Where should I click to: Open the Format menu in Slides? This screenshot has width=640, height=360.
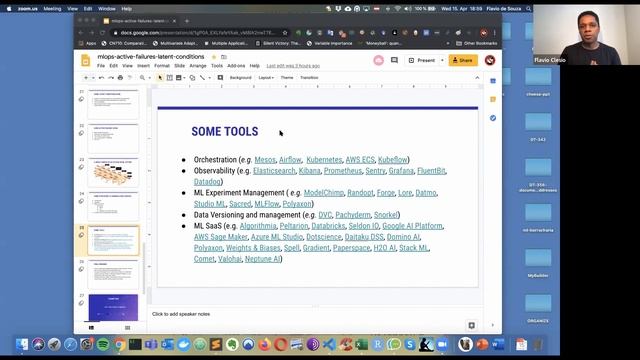(162, 66)
